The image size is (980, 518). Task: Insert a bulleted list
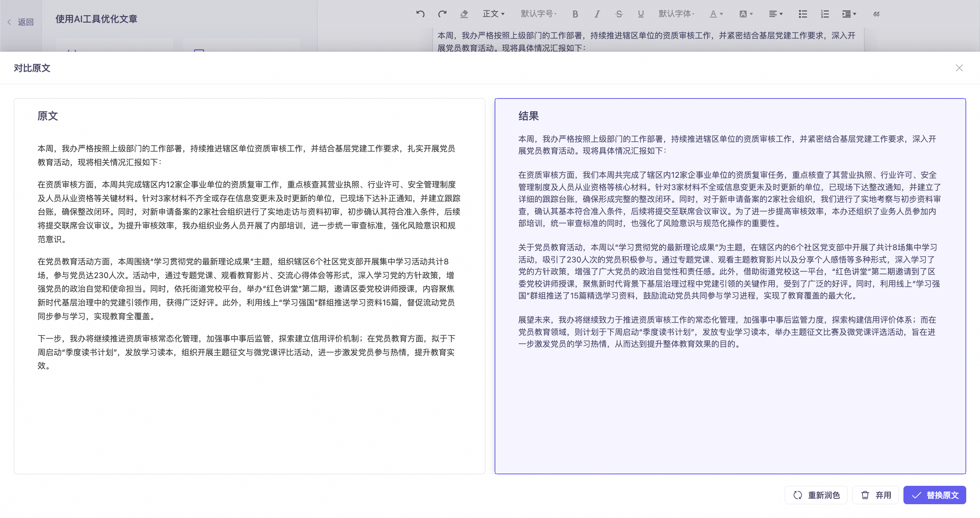803,14
